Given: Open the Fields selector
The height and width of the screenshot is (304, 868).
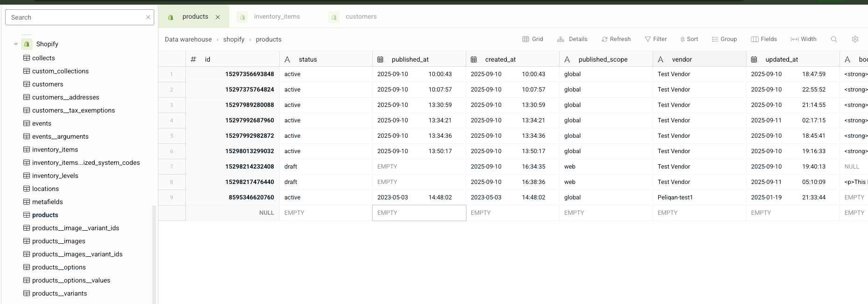Looking at the screenshot, I should pos(764,39).
